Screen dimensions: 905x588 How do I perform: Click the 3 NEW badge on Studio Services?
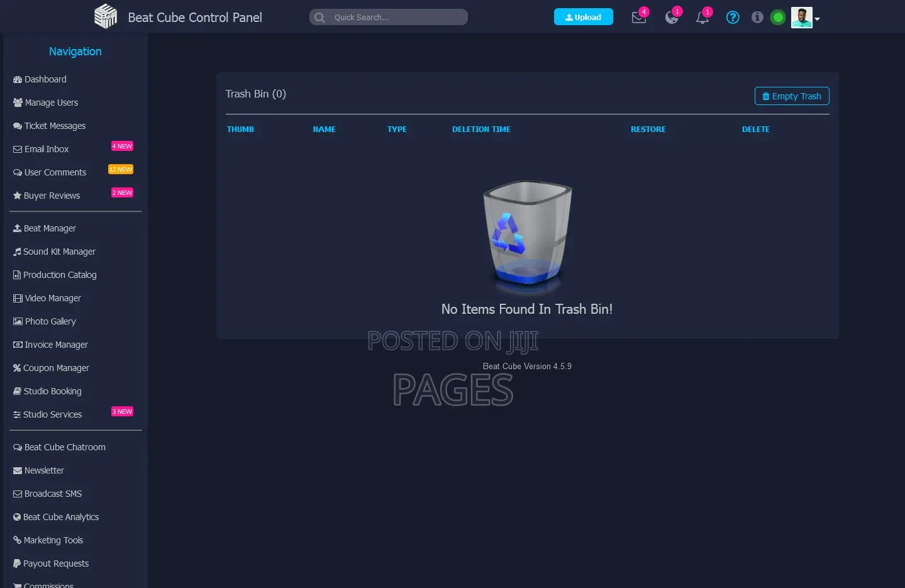122,411
